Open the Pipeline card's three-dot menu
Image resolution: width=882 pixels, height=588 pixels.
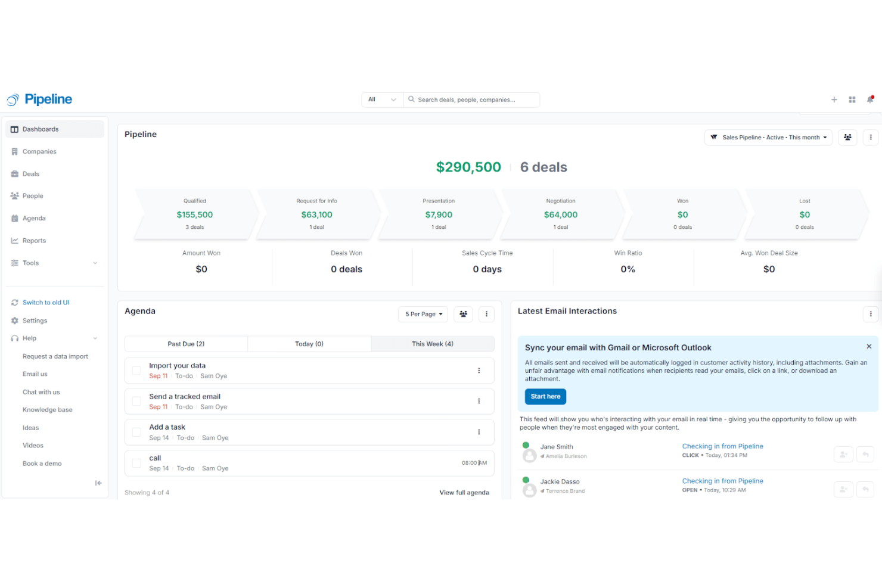coord(870,137)
